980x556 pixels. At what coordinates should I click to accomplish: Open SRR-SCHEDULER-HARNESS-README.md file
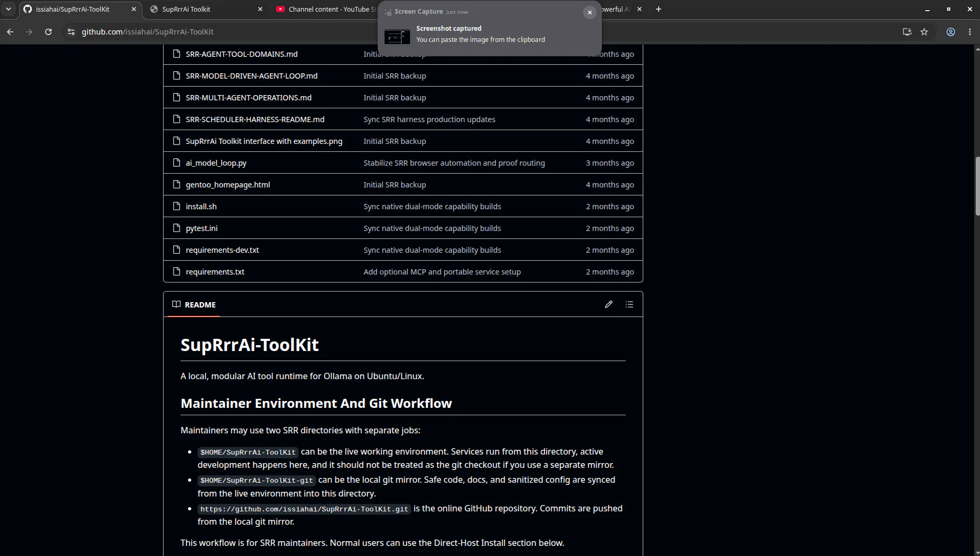[255, 119]
